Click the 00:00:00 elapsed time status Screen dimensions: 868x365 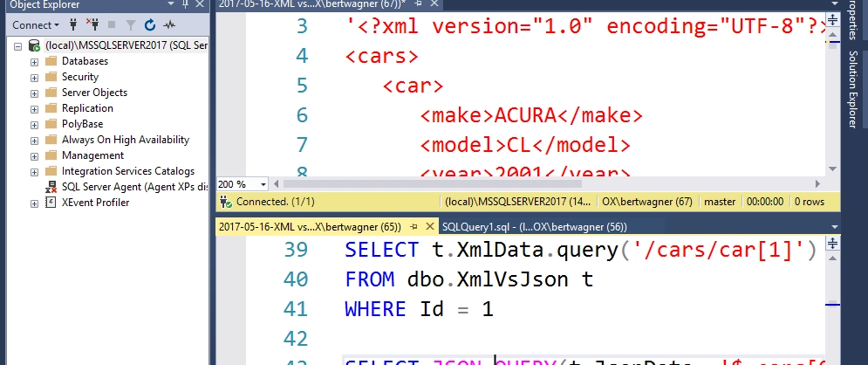pos(765,202)
